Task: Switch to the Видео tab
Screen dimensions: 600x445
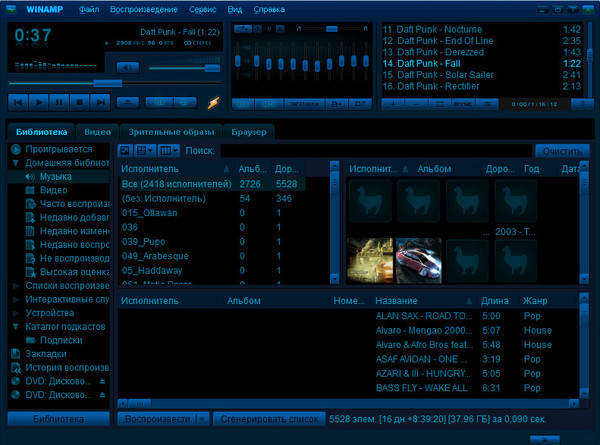Action: click(98, 132)
